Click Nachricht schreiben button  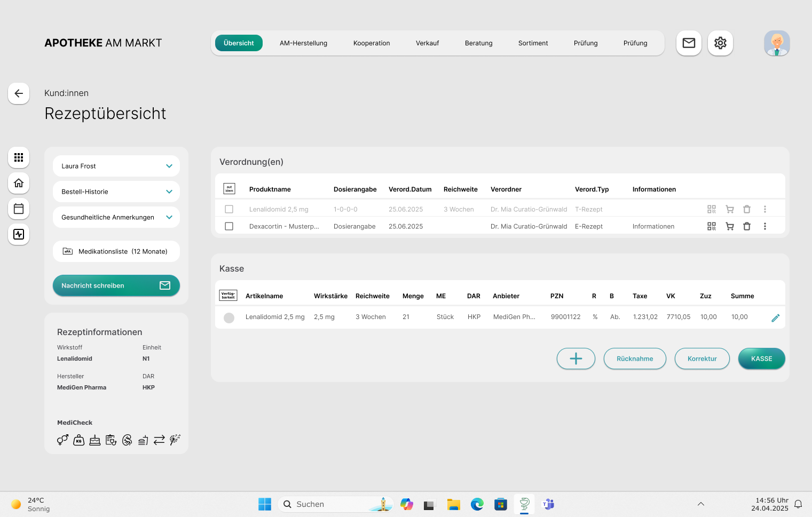(x=116, y=285)
